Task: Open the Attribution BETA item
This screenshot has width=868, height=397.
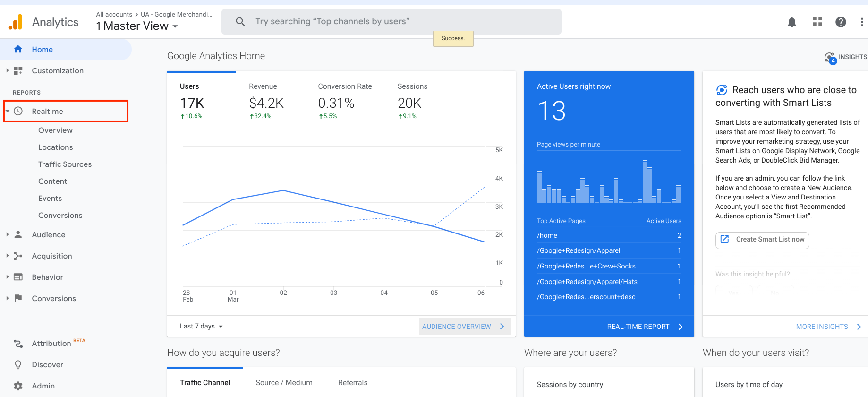Action: (x=58, y=343)
